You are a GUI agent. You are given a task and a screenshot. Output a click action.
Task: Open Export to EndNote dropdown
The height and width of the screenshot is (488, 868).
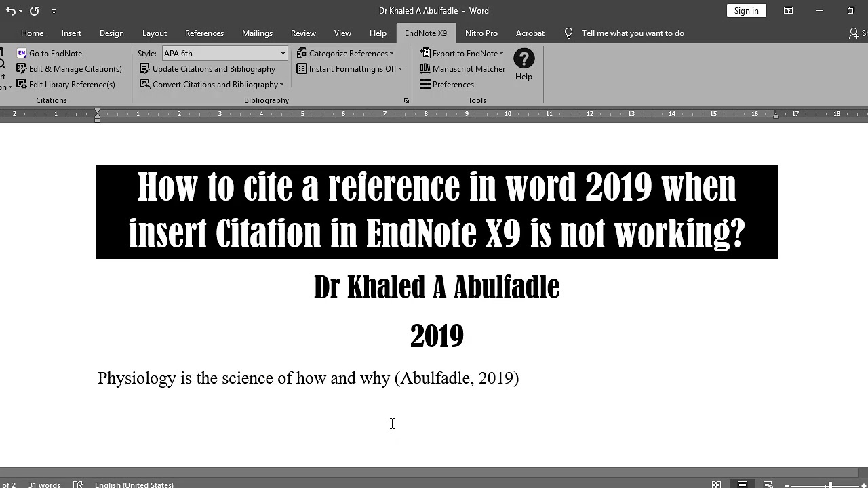point(462,53)
